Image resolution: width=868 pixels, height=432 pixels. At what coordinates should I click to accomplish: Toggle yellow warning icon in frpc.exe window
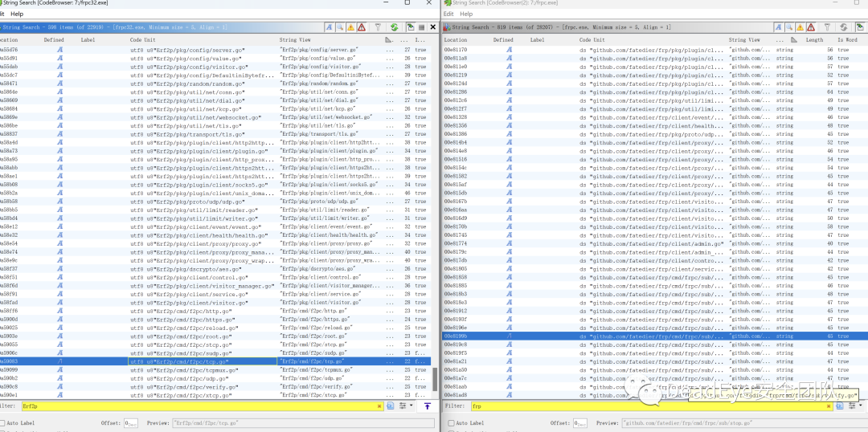click(800, 26)
